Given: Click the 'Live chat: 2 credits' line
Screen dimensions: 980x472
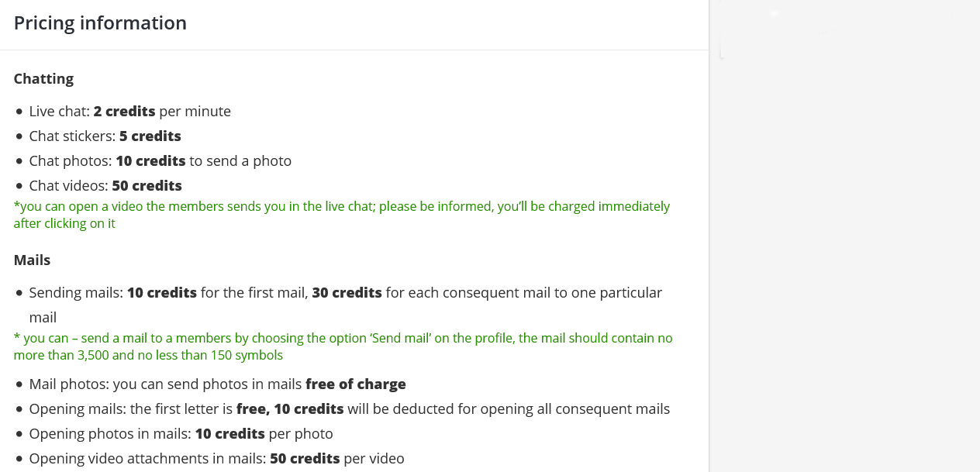Looking at the screenshot, I should click(x=129, y=112).
